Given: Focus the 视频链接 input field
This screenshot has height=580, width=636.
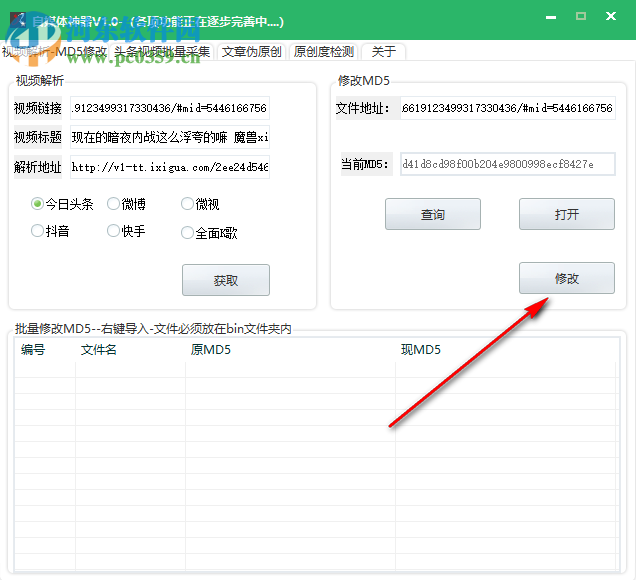Looking at the screenshot, I should tap(170, 108).
